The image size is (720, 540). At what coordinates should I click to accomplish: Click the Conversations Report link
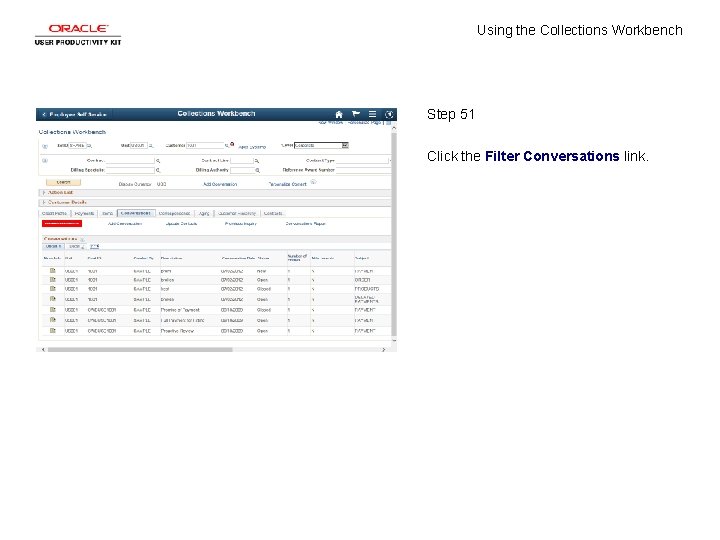point(305,224)
